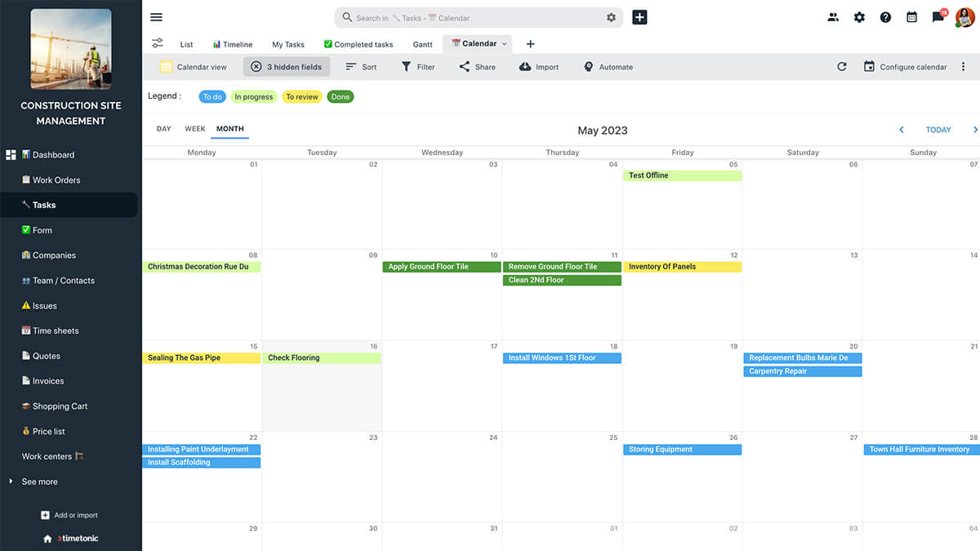The height and width of the screenshot is (551, 980).
Task: Click the timetonic home icon
Action: 47,539
